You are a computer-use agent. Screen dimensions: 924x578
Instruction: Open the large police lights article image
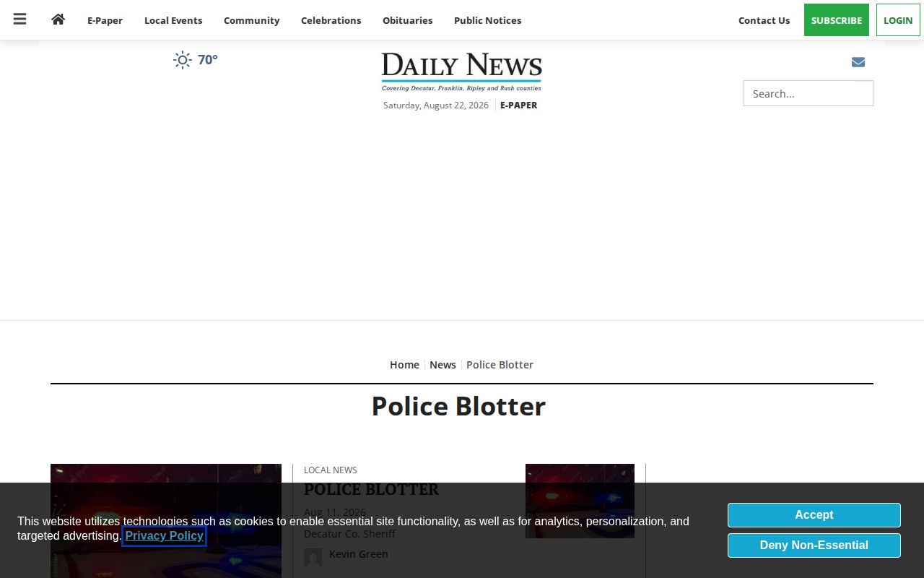[x=166, y=521]
